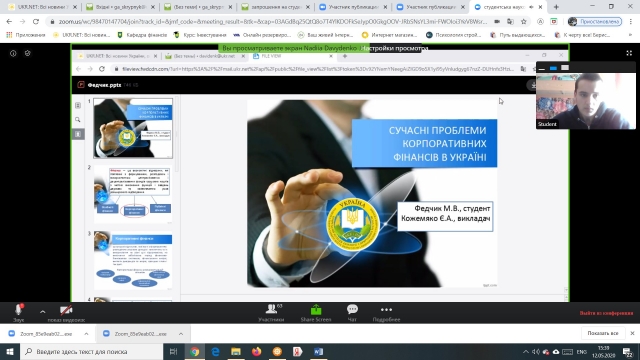Open the Zoom chat panel

[352, 313]
